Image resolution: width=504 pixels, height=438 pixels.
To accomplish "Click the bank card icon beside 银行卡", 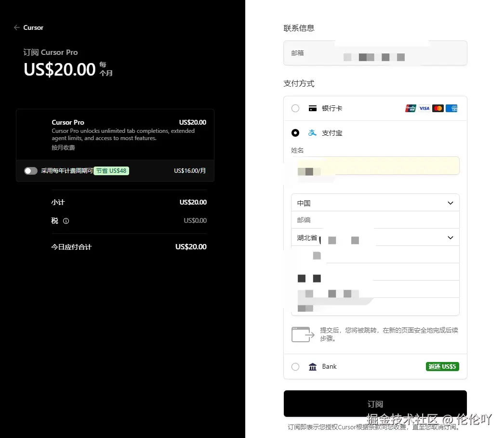I will pos(313,108).
